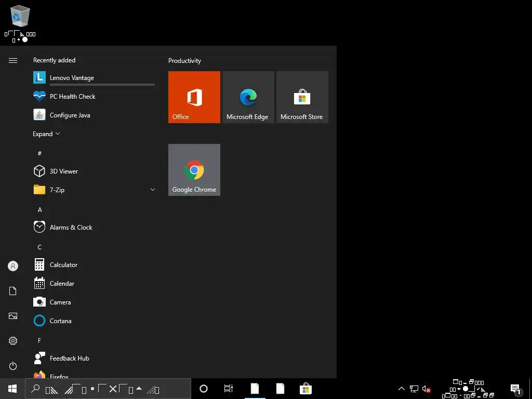The image size is (532, 399).
Task: Open Documents from Start sidebar
Action: [x=13, y=291]
